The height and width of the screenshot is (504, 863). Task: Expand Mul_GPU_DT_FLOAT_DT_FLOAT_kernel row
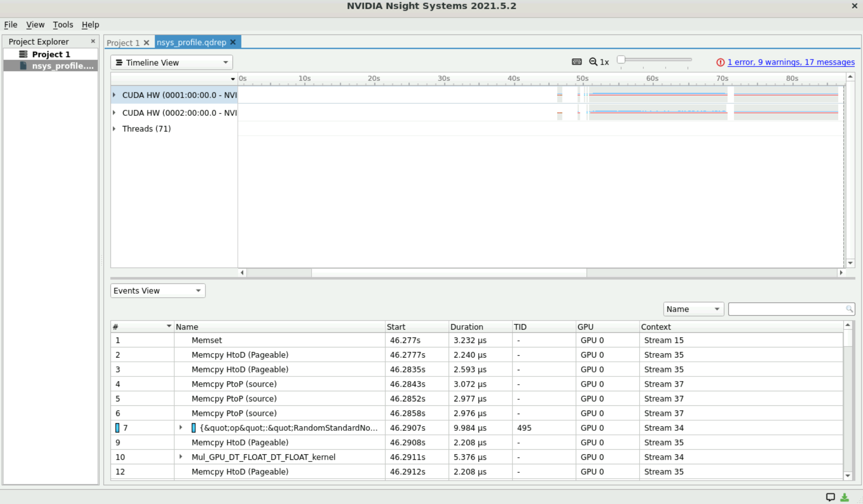pos(181,457)
